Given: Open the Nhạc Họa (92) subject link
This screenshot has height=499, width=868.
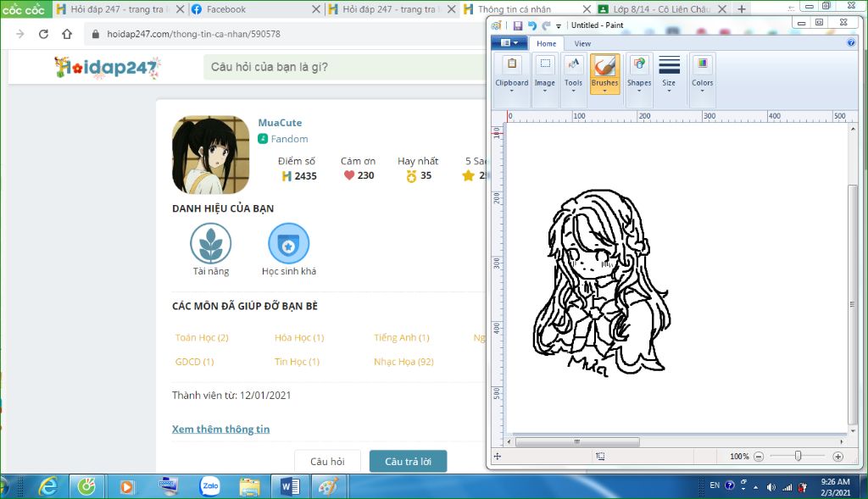Looking at the screenshot, I should (x=403, y=362).
